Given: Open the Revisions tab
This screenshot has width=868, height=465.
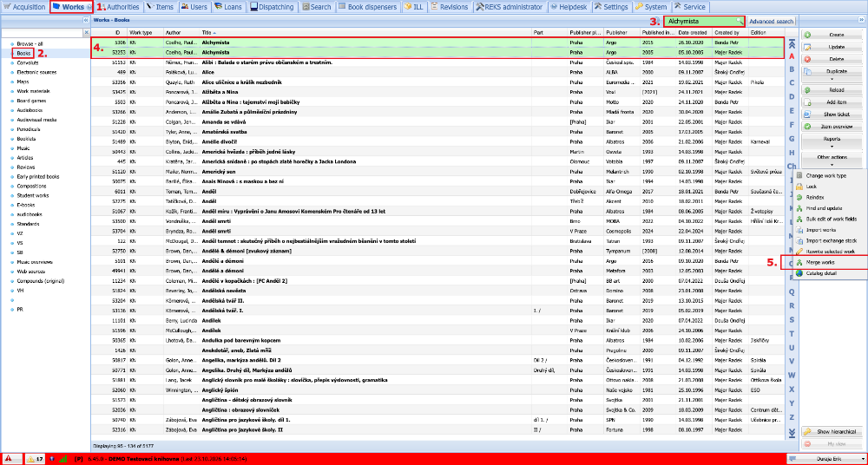Looking at the screenshot, I should [450, 7].
